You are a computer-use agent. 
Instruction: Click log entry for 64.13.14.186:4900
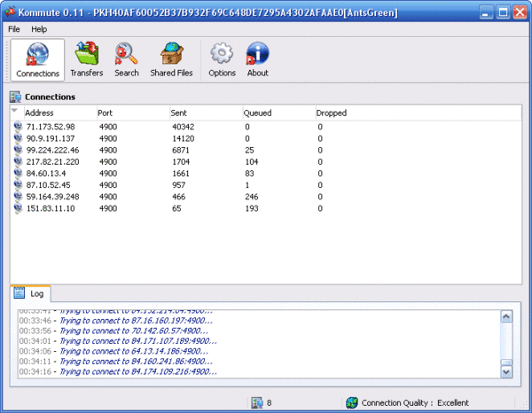113,351
